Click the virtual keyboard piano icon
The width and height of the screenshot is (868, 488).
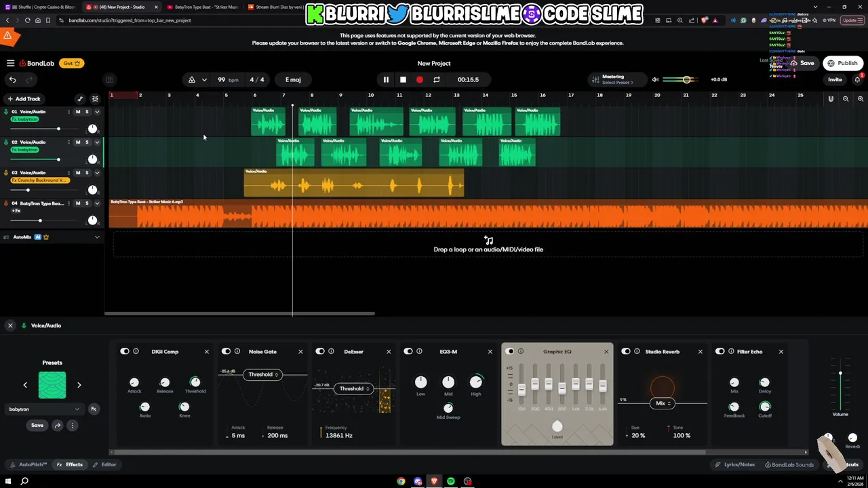coord(110,80)
